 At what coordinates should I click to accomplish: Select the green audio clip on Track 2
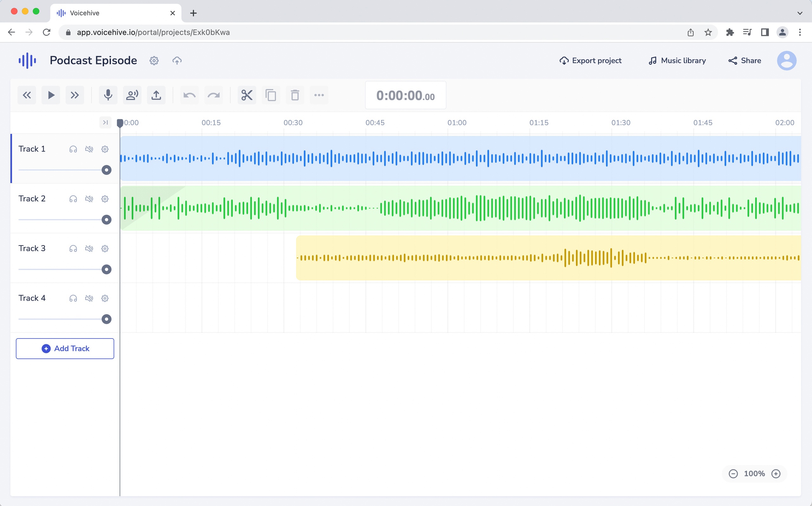[x=460, y=208]
